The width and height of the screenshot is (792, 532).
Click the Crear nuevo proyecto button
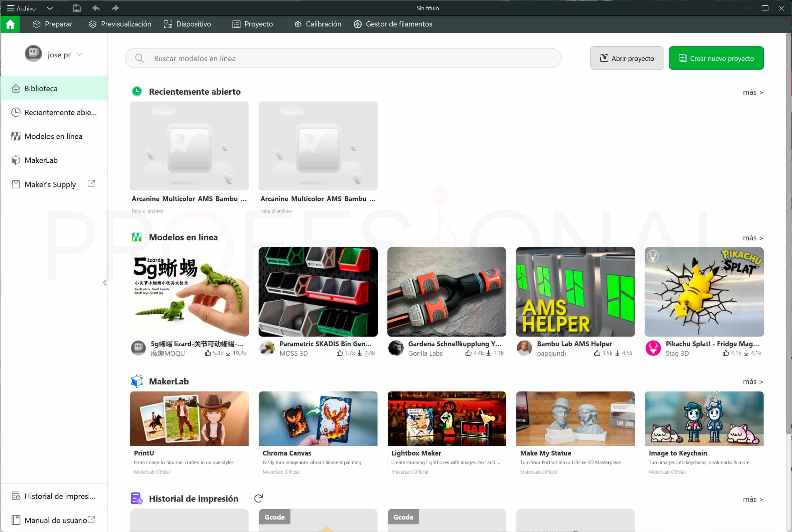716,58
